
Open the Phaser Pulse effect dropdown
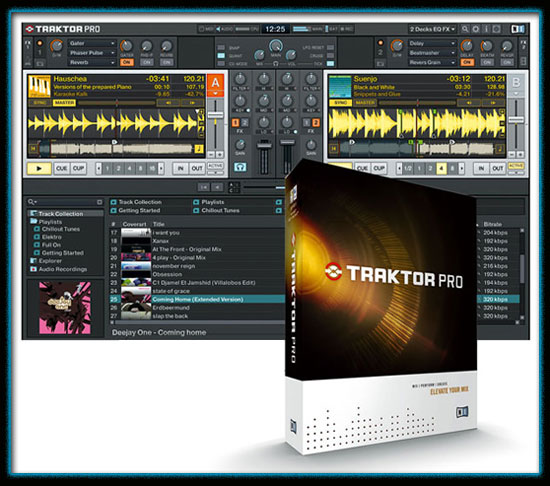(92, 53)
